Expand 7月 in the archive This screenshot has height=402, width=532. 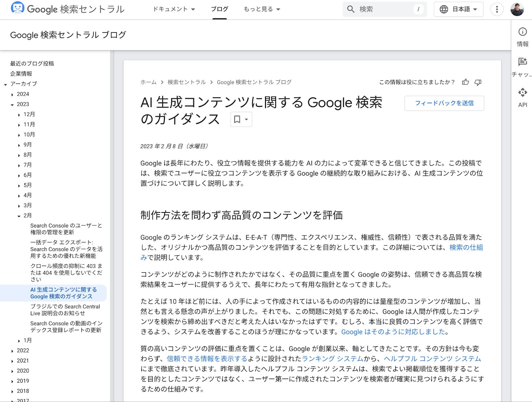pyautogui.click(x=19, y=165)
